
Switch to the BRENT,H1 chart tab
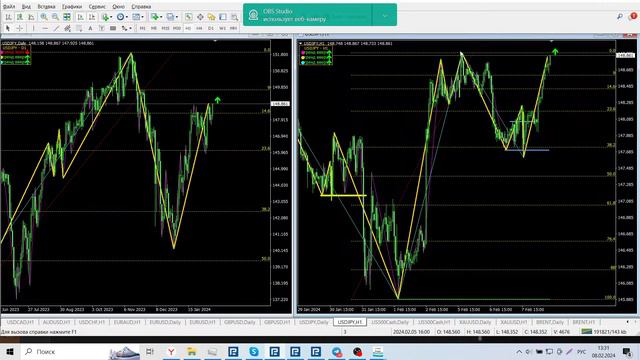coord(584,322)
